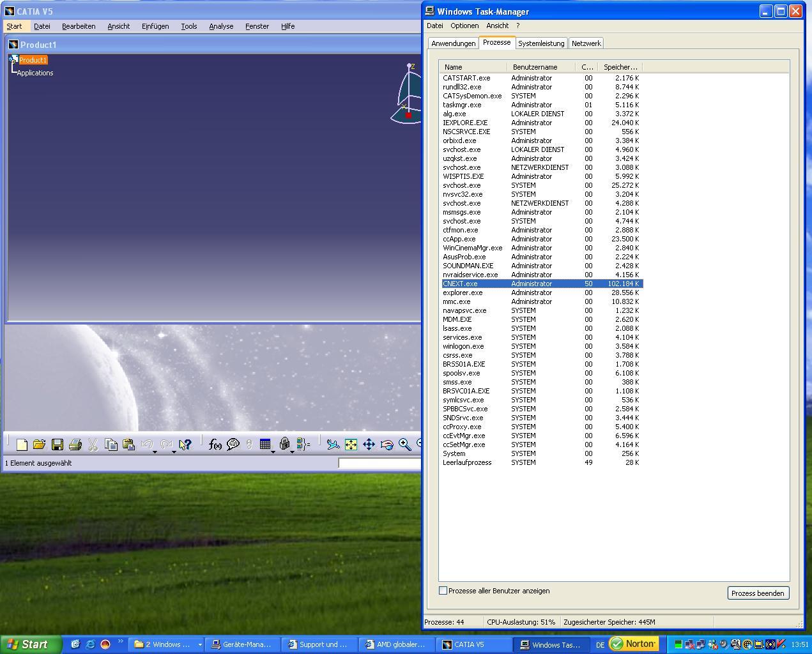Switch to the Netzwerk tab
812x654 pixels.
[x=586, y=43]
